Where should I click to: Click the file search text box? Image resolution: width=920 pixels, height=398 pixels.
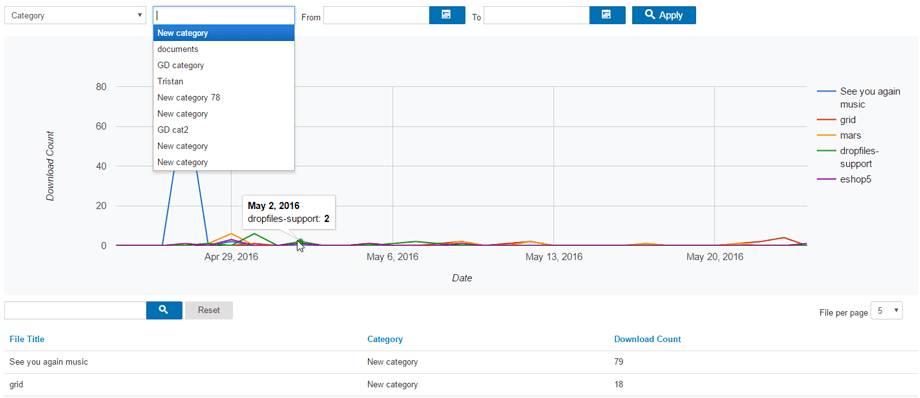coord(75,310)
